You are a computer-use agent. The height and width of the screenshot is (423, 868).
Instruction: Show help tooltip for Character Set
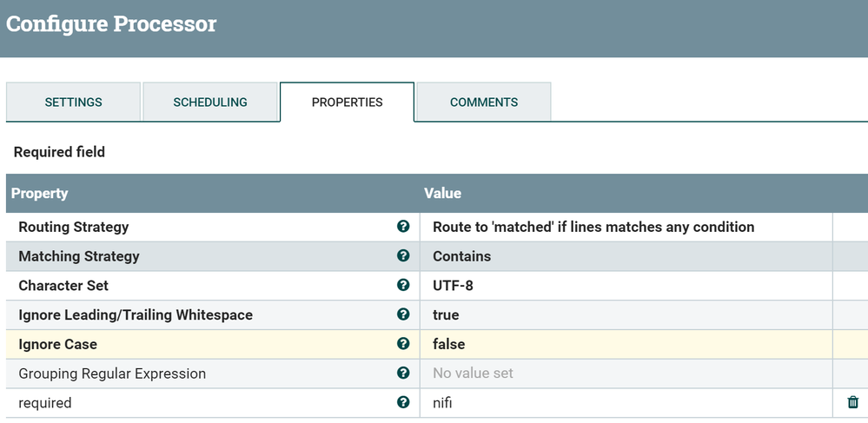tap(403, 285)
